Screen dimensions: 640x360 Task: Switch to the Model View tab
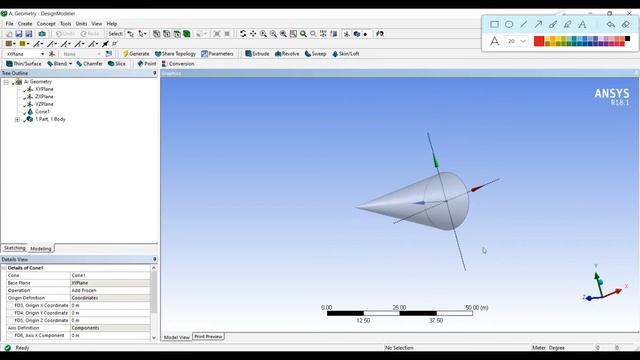[177, 337]
